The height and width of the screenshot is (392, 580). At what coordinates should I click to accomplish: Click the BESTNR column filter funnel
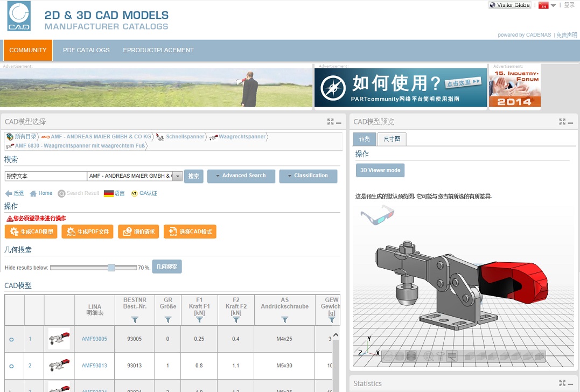135,320
